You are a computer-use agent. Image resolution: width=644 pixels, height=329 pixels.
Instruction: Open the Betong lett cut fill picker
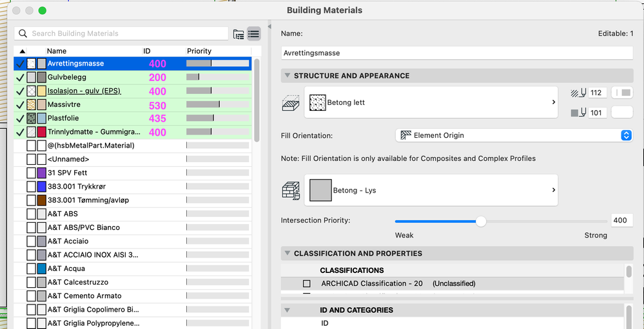point(431,102)
